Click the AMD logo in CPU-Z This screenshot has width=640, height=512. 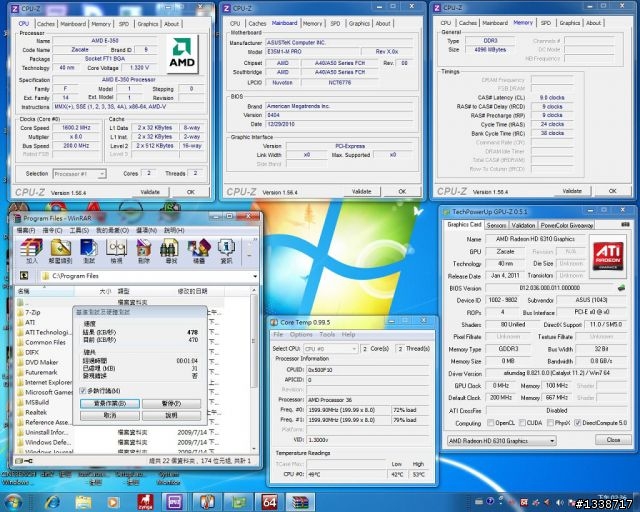[182, 54]
